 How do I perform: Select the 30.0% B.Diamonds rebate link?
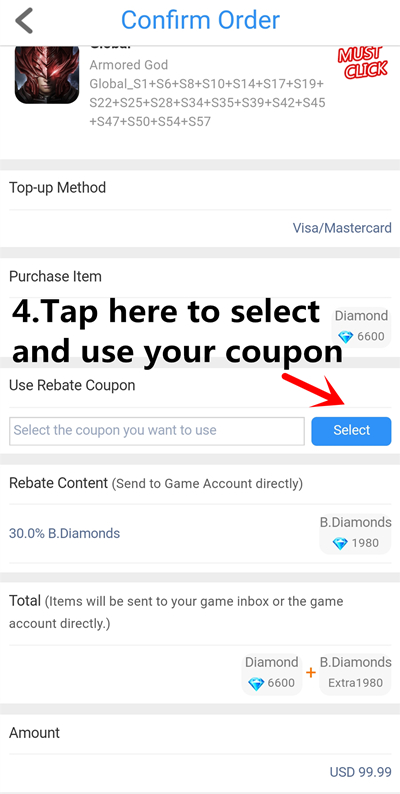tap(64, 533)
